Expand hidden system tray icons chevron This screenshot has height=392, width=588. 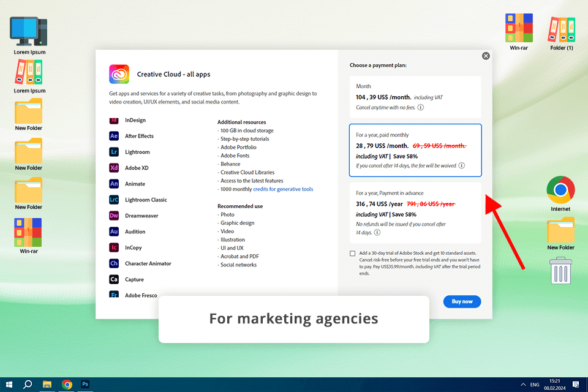523,385
